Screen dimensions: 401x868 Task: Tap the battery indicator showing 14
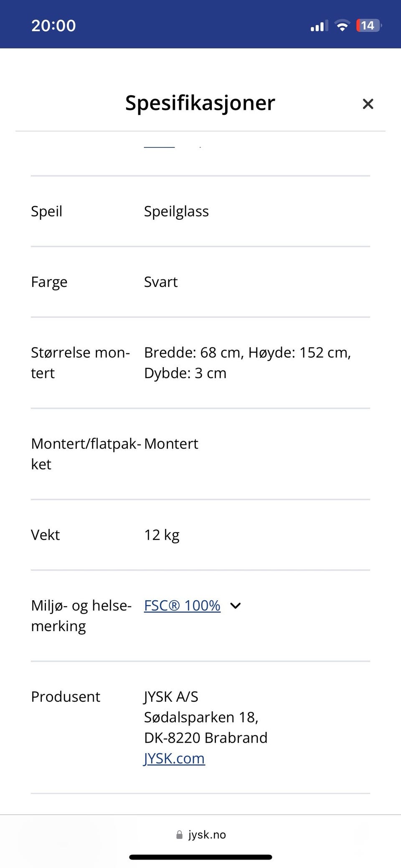(x=368, y=26)
